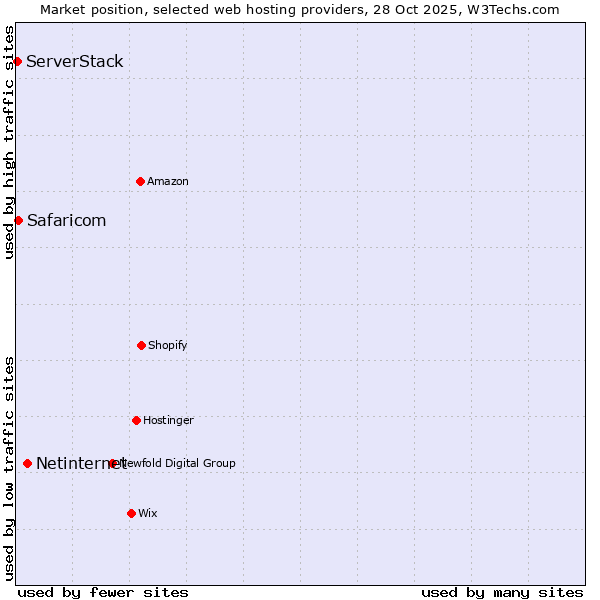Image resolution: width=600 pixels, height=600 pixels.
Task: Click the Shopify text label
Action: [x=168, y=345]
